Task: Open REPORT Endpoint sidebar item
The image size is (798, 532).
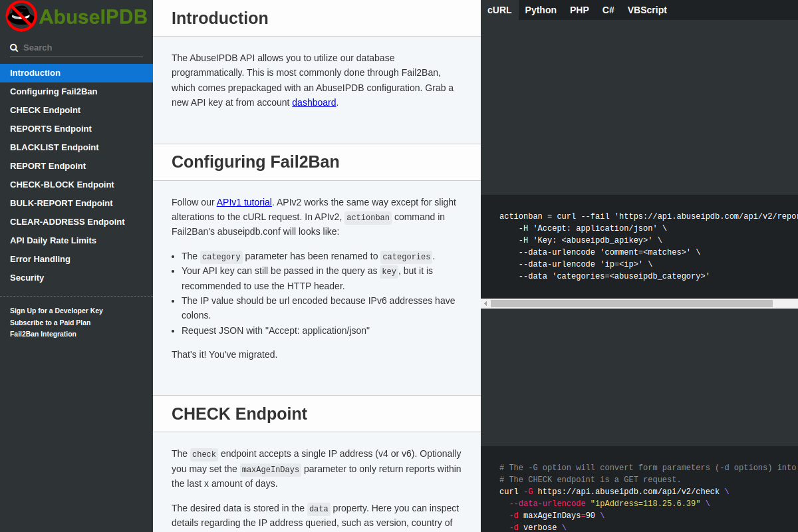Action: coord(76,166)
